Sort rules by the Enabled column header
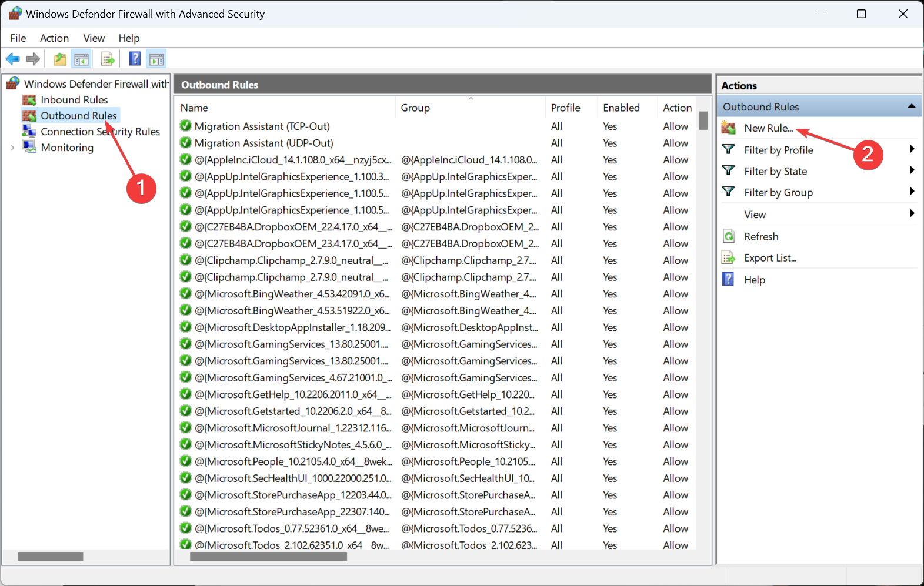The width and height of the screenshot is (924, 586). tap(621, 108)
